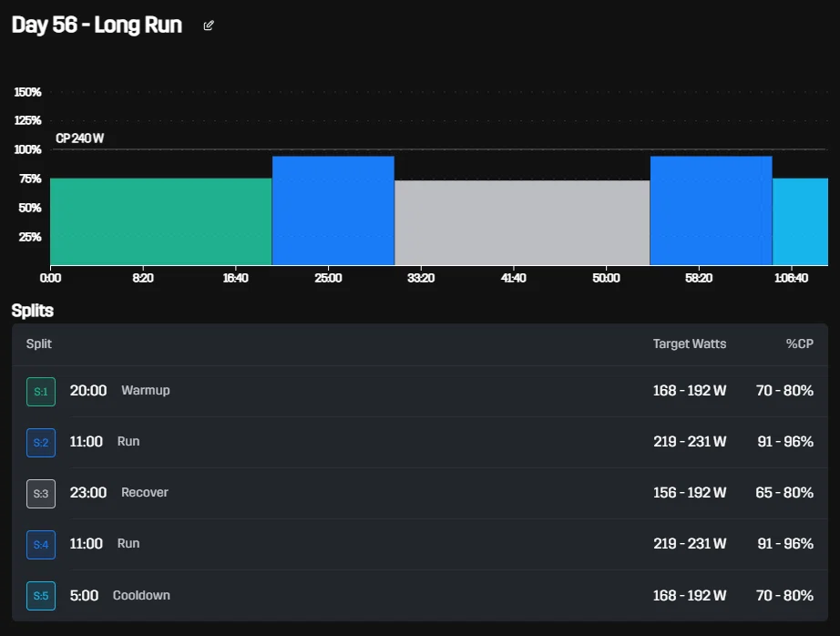This screenshot has height=636, width=840.
Task: Click the 1:06:40 time axis label
Action: tap(791, 278)
